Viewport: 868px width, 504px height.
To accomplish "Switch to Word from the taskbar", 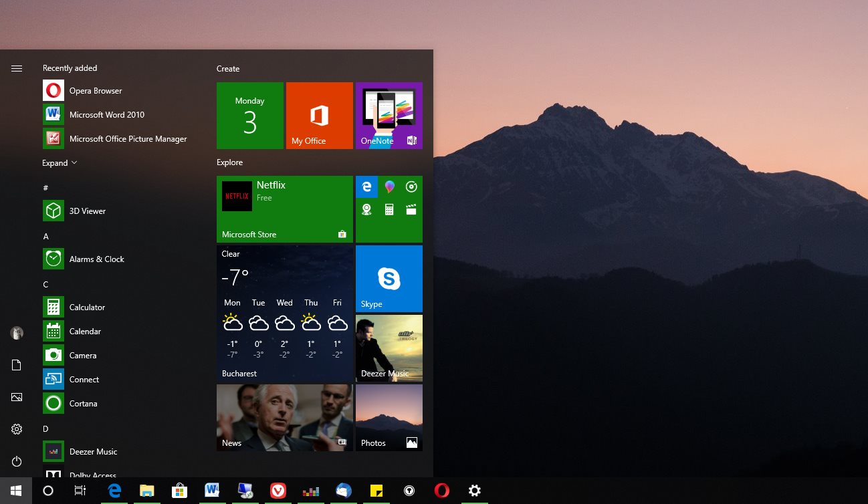I will point(212,491).
